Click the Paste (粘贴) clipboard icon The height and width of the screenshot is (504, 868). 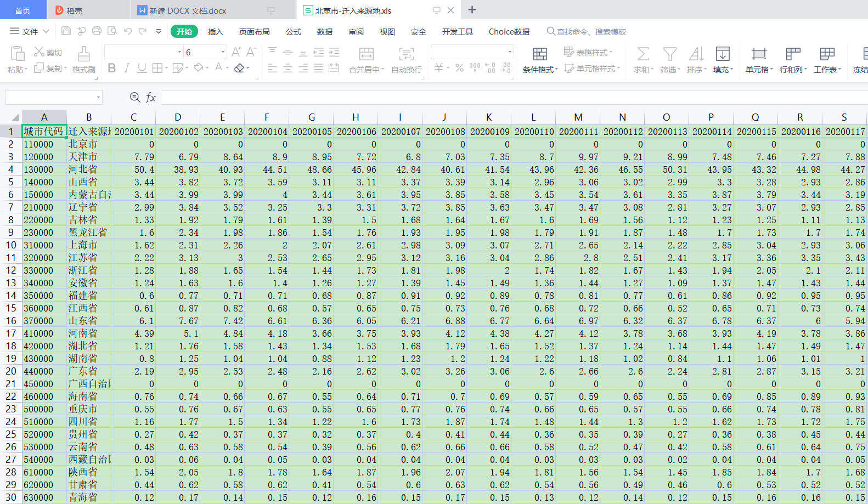click(18, 54)
